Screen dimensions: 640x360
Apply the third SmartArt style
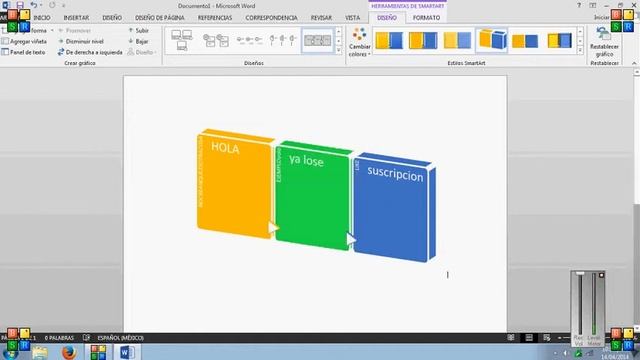[457, 40]
